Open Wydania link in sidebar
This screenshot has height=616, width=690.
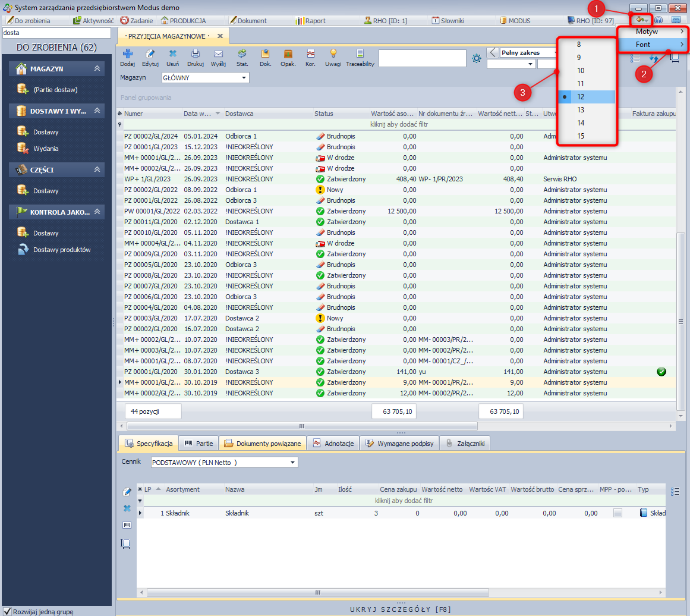coord(46,149)
